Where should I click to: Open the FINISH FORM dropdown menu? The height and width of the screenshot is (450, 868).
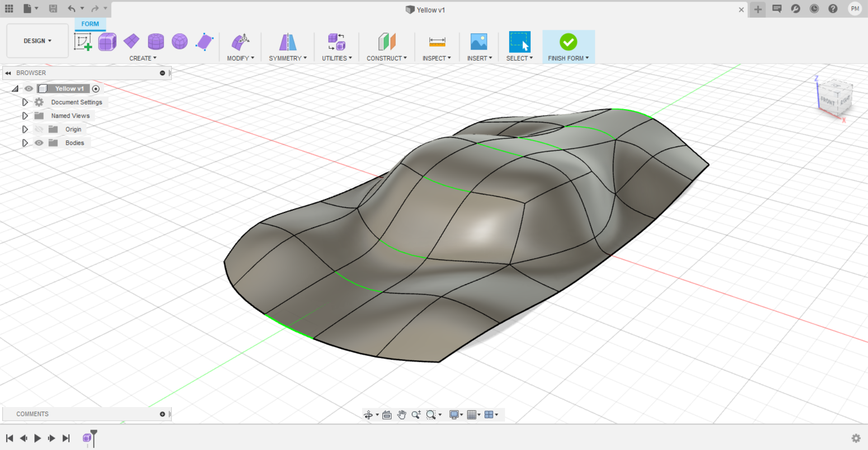pyautogui.click(x=568, y=58)
